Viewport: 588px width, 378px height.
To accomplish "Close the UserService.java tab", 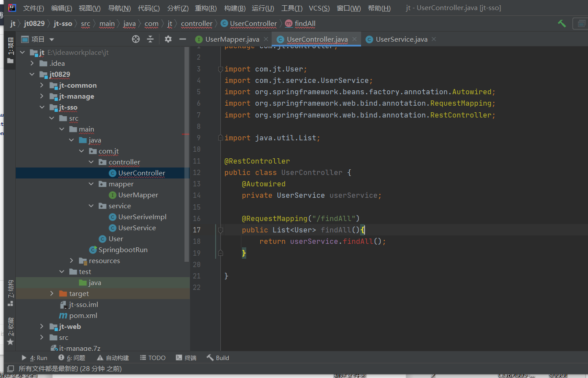I will 434,39.
